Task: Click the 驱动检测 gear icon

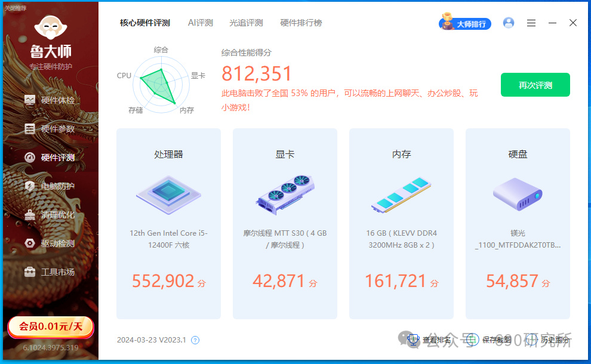Action: 30,243
